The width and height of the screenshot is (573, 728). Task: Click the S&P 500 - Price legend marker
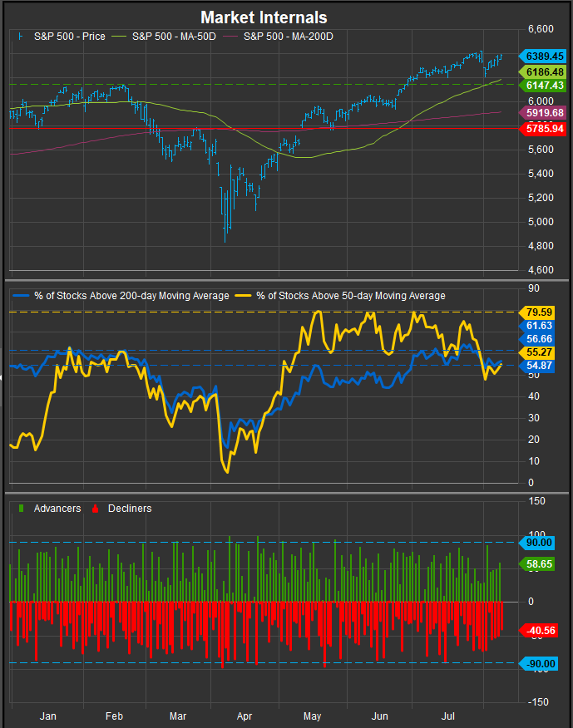click(x=22, y=36)
